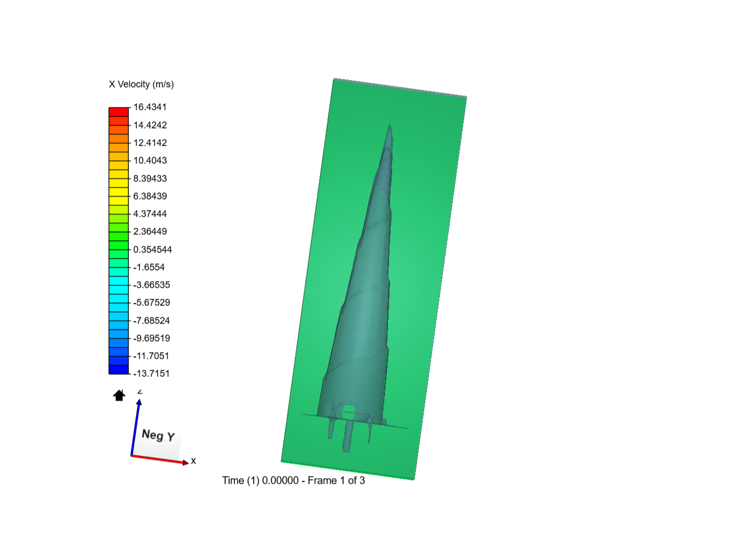Click the -3.66535 legend value
747x560 pixels.
coord(151,285)
